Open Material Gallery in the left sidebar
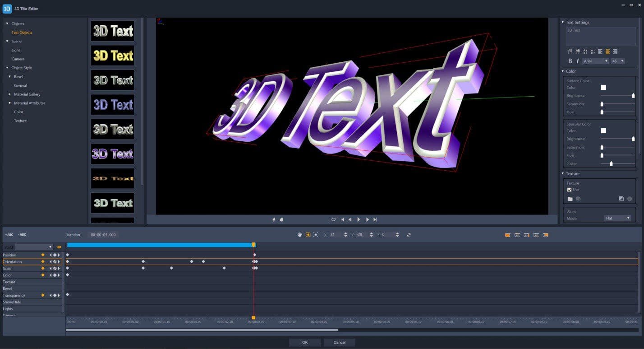 [28, 94]
